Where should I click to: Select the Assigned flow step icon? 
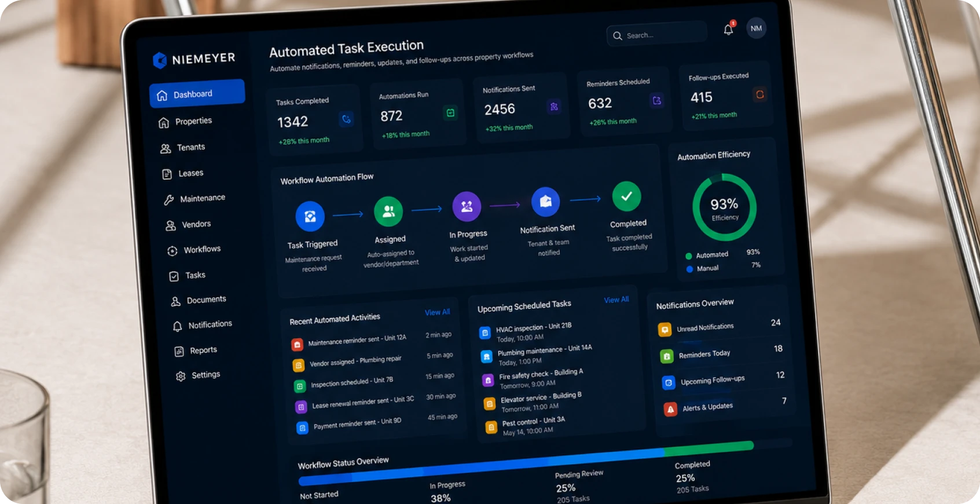pos(388,211)
